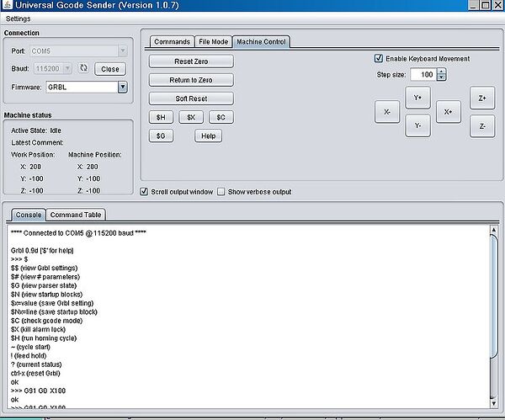Raise the Z axis with Z+ button

pyautogui.click(x=482, y=98)
